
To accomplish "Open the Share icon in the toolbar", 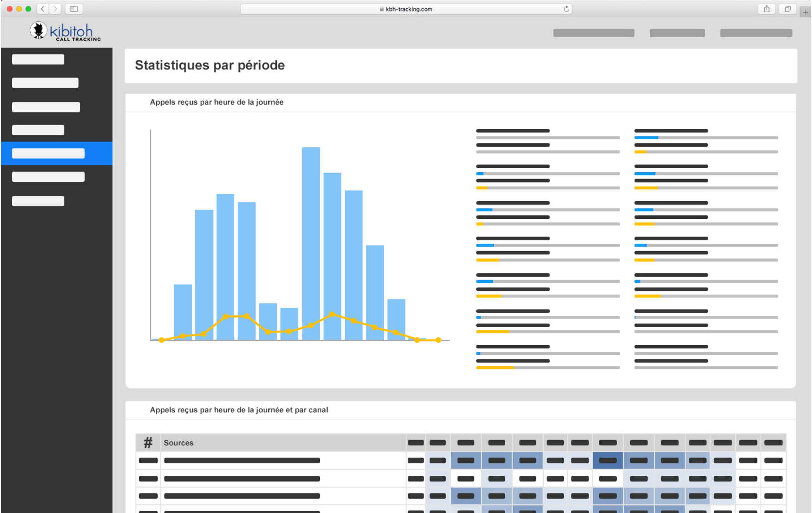I will 766,9.
